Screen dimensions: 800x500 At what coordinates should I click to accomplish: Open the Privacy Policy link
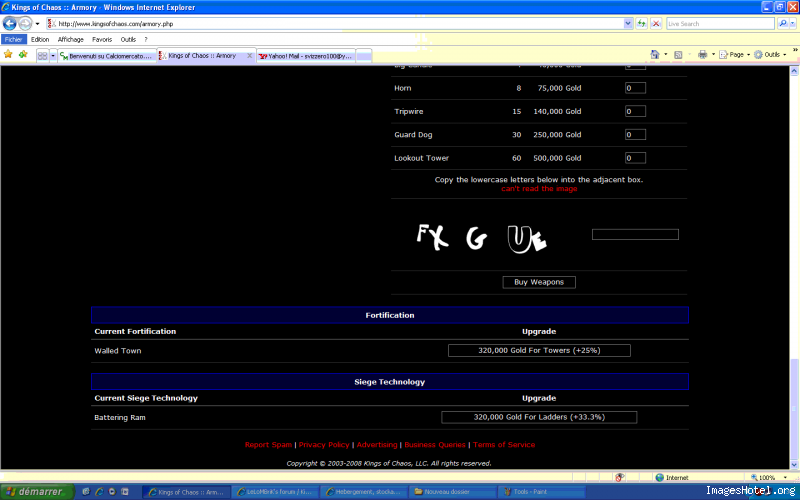click(324, 445)
